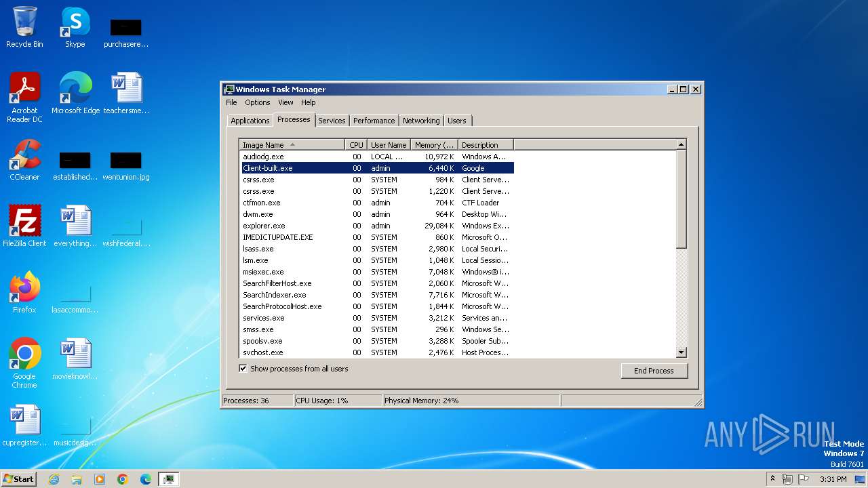Viewport: 868px width, 488px height.
Task: Select Client-built.exe process row
Action: [376, 168]
